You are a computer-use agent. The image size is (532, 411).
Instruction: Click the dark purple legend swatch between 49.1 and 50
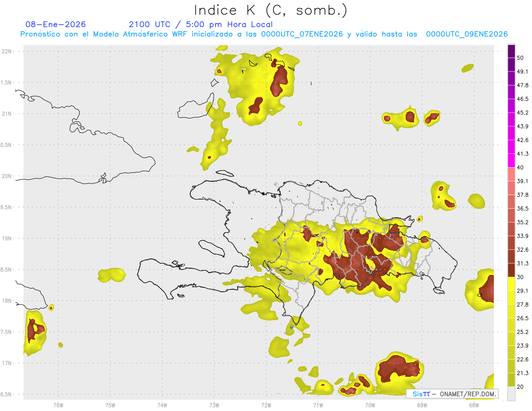[x=511, y=65]
